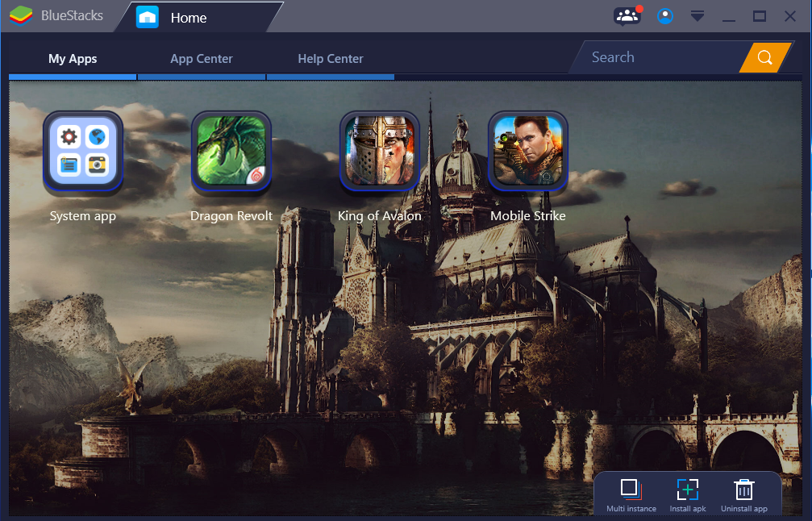Launch the Dragon Revolt game

(x=231, y=152)
